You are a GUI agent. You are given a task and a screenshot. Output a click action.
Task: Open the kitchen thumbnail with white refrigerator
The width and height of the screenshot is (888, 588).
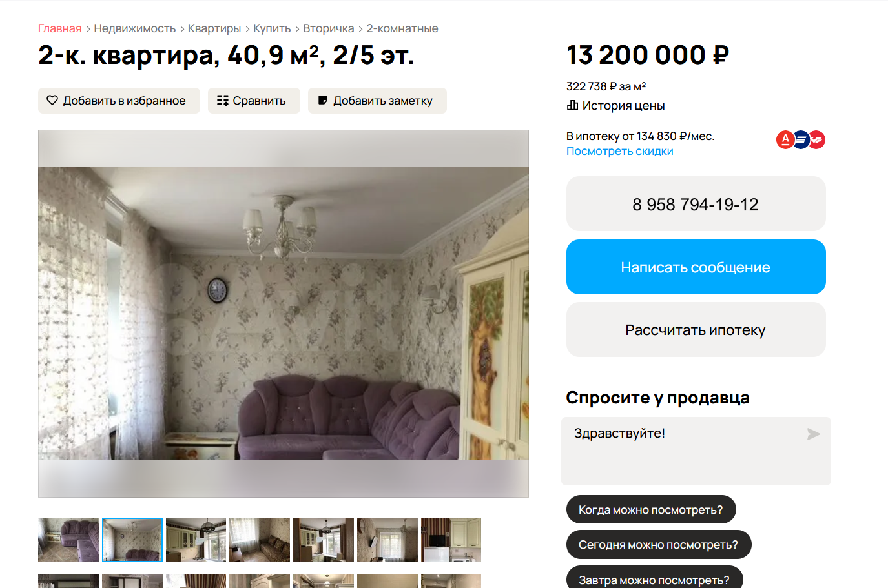(x=451, y=540)
